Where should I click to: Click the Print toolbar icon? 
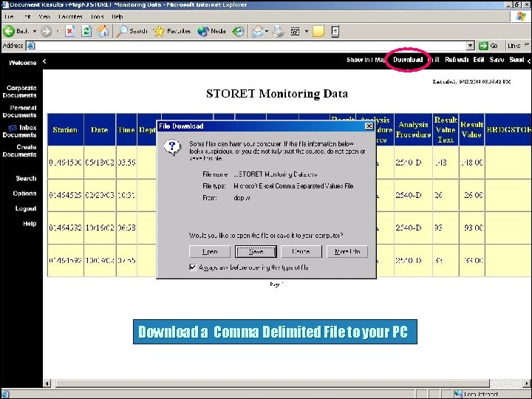[279, 31]
